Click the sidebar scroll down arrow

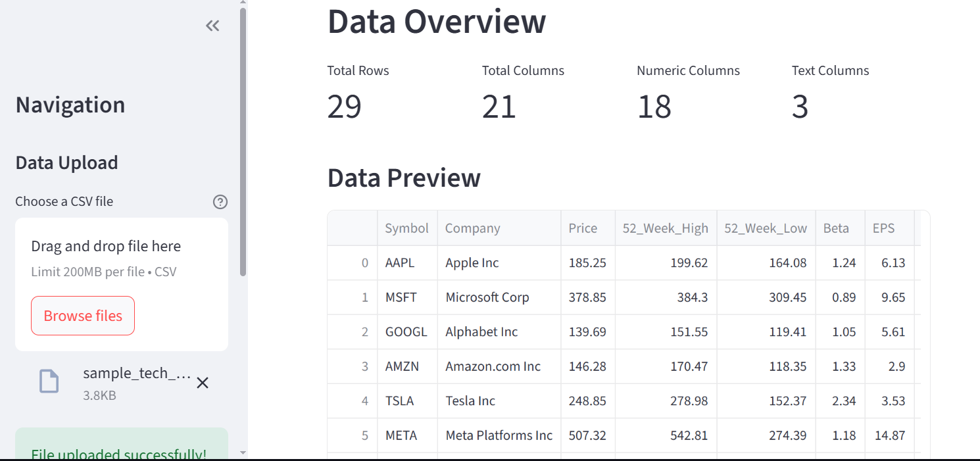click(x=243, y=452)
